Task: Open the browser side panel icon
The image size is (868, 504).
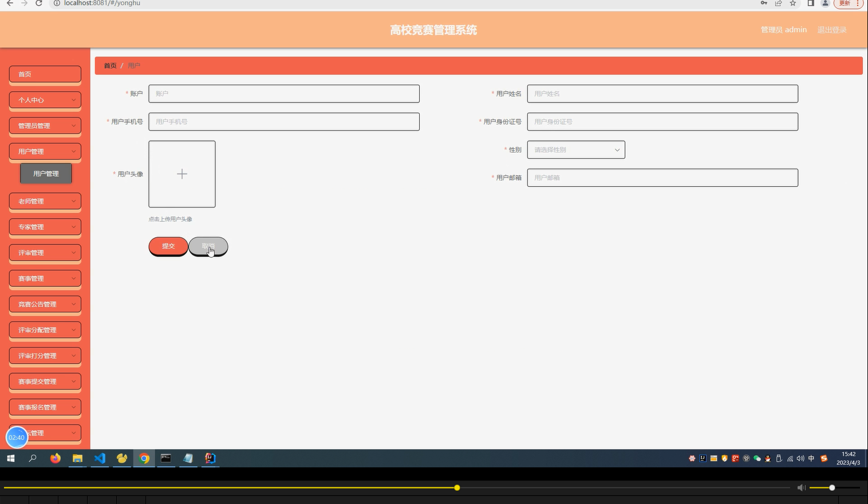Action: pos(811,3)
